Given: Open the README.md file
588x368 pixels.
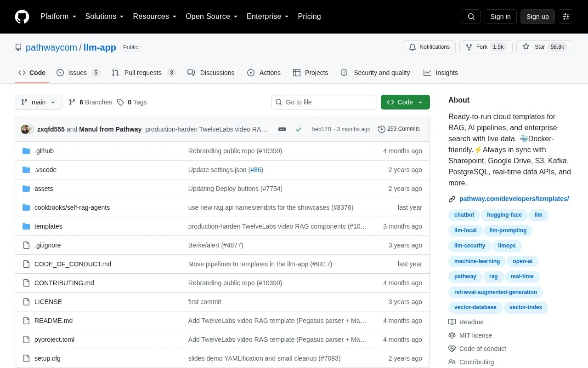Looking at the screenshot, I should (x=53, y=321).
